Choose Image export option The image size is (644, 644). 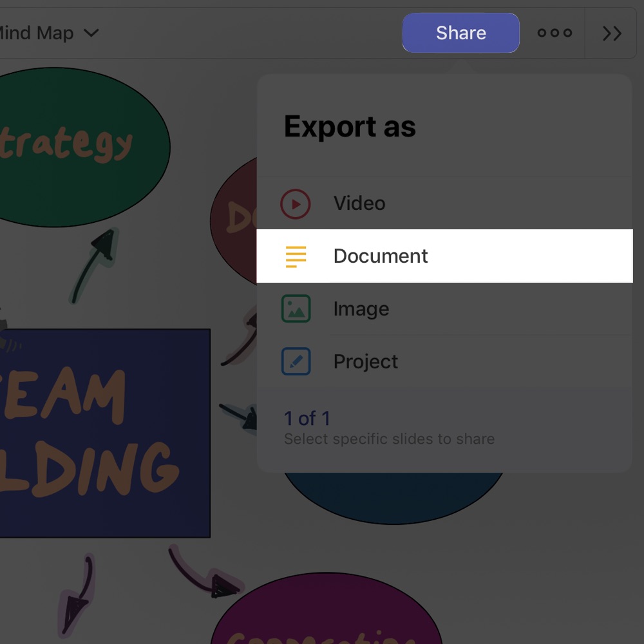[444, 308]
